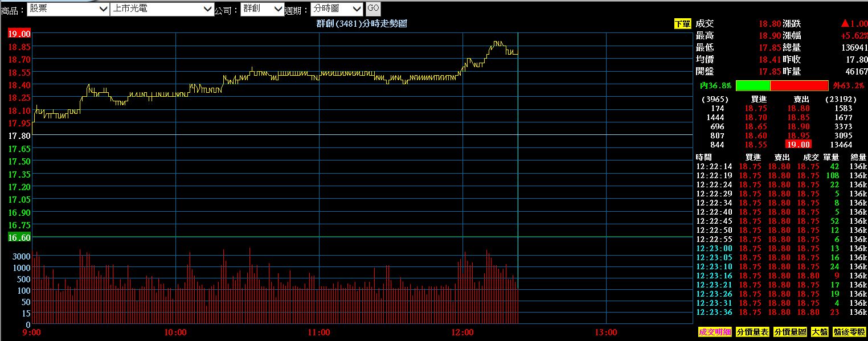Click the 單量 column header
Screen dimensions: 868x341
(831, 157)
